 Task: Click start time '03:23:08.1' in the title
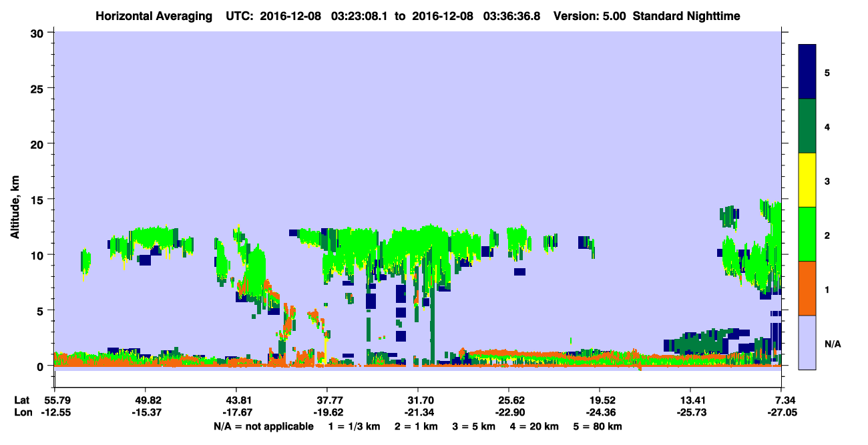click(x=360, y=15)
